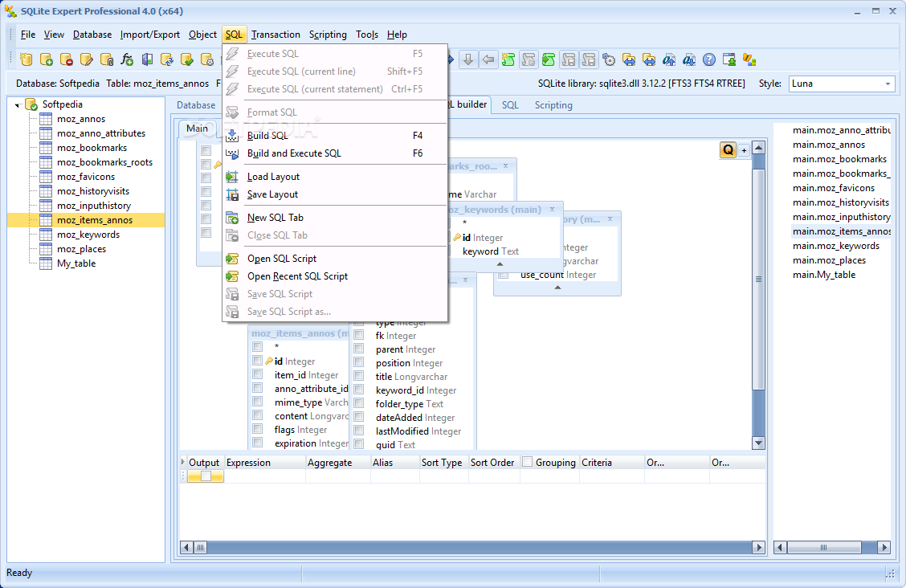Tick the Output checkbox in the grid row
The height and width of the screenshot is (588, 906).
point(205,476)
